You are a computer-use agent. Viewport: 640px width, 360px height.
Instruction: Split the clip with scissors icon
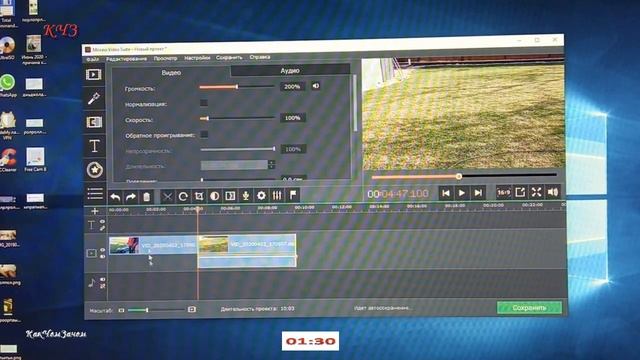click(x=167, y=197)
